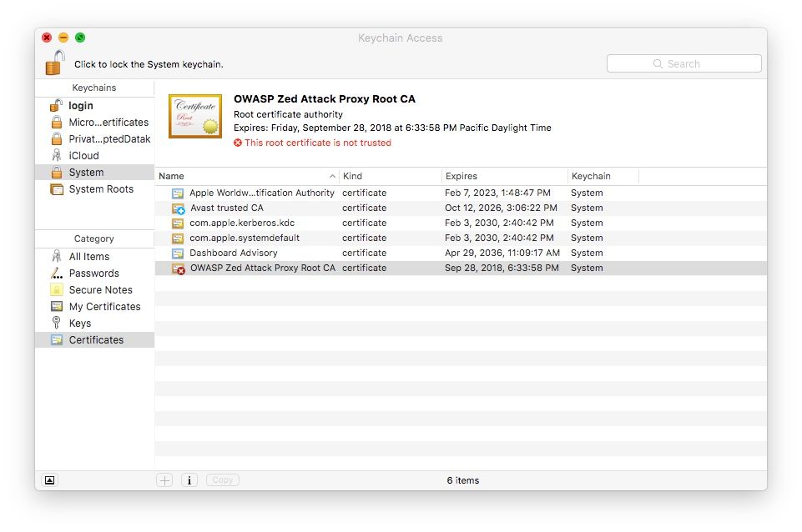The width and height of the screenshot is (802, 532).
Task: Select the Micro...ertificates keychain
Action: [x=94, y=123]
